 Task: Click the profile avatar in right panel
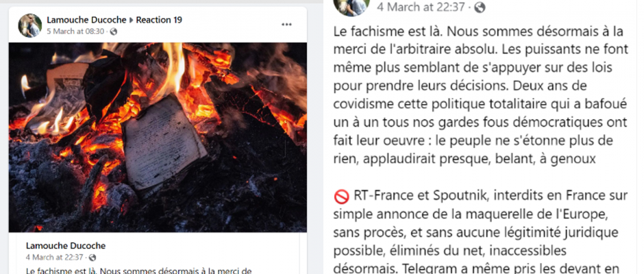tap(351, 5)
